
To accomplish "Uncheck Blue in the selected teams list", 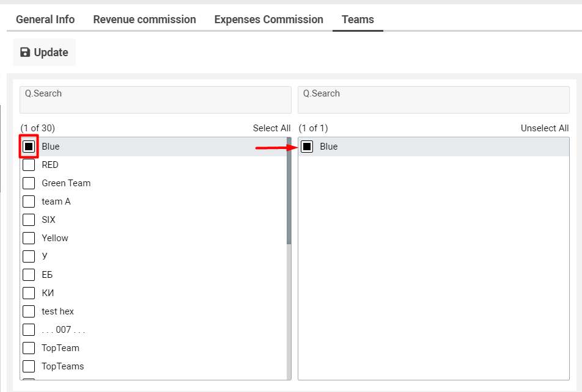I will pyautogui.click(x=307, y=146).
